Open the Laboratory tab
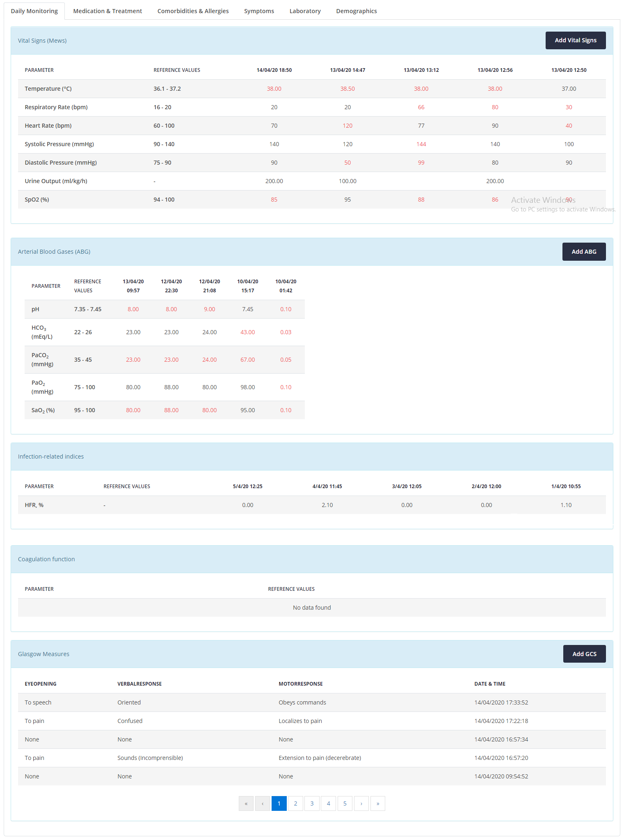This screenshot has width=624, height=840. [x=305, y=11]
